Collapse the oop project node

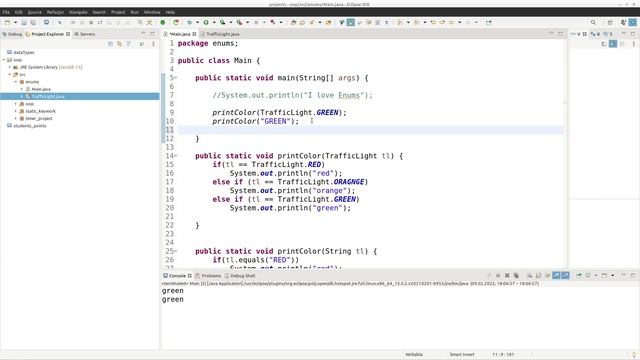[4, 60]
